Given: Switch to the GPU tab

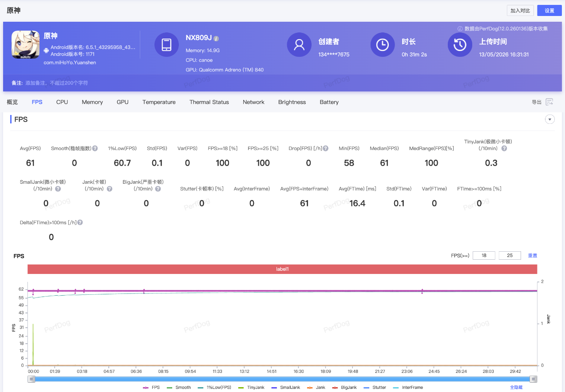Looking at the screenshot, I should tap(122, 102).
